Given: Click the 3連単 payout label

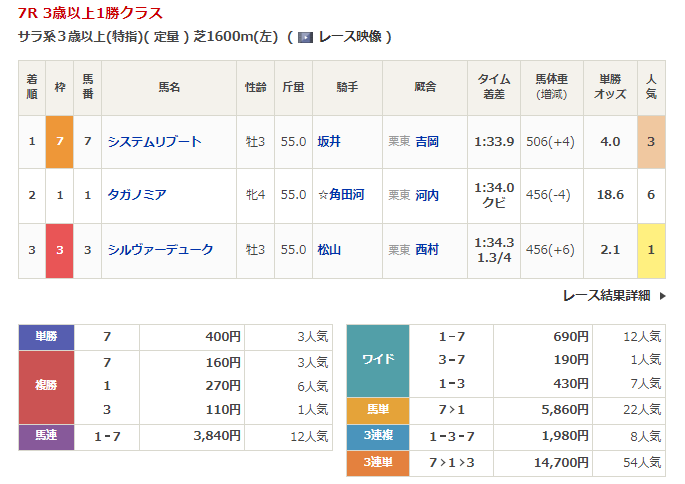Looking at the screenshot, I should [x=378, y=461].
